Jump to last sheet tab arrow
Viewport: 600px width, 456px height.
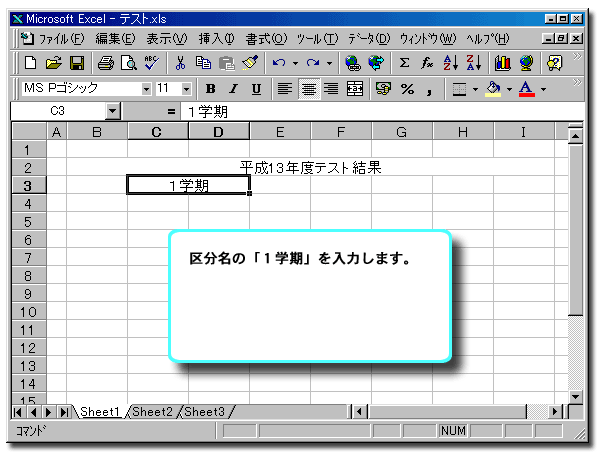click(x=64, y=412)
